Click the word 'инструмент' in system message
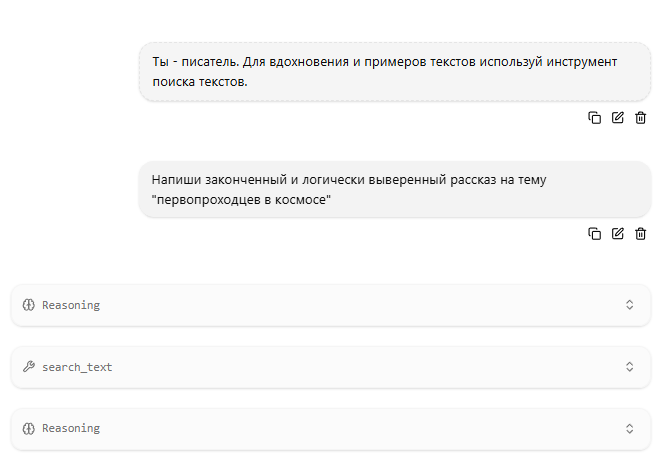The image size is (662, 459). tap(582, 62)
